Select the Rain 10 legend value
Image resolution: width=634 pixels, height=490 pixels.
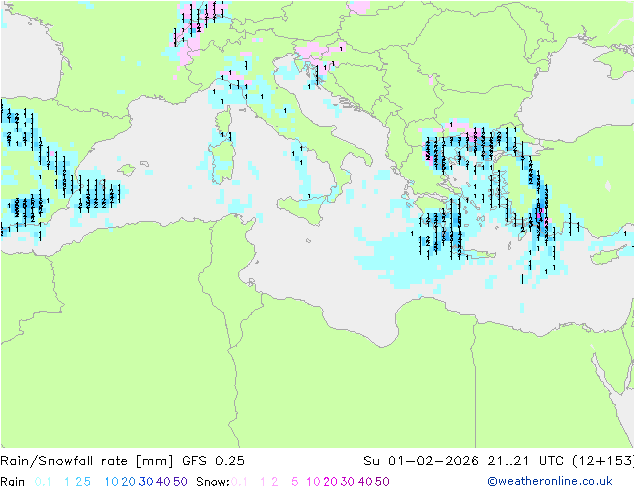(x=111, y=482)
